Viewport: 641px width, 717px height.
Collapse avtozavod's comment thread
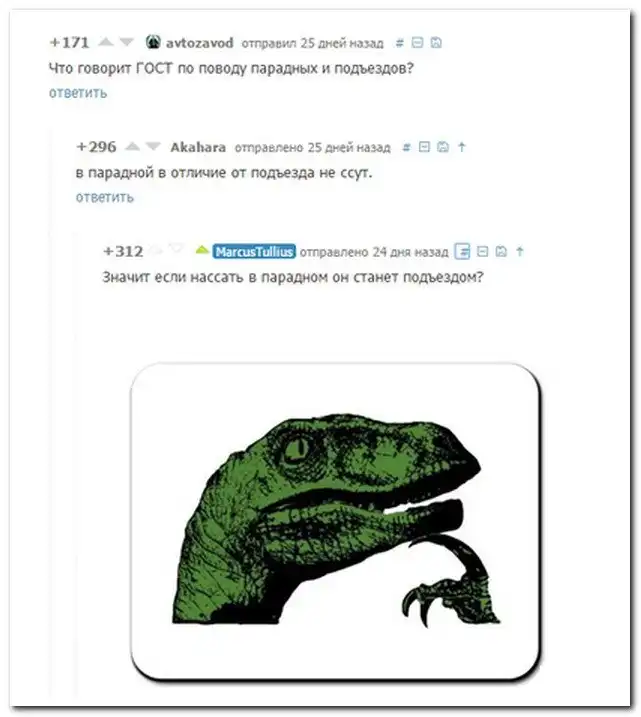point(417,43)
